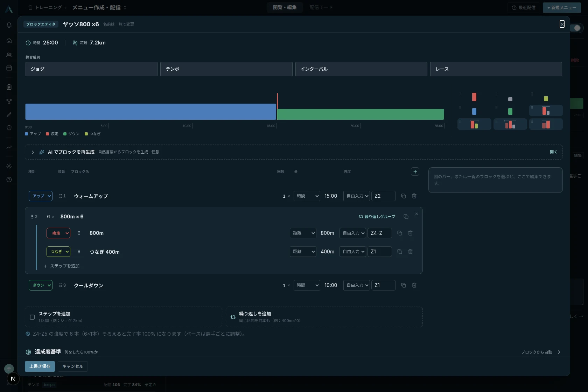Pick the single yellow-green block in the palette
The width and height of the screenshot is (588, 392).
pos(546,99)
